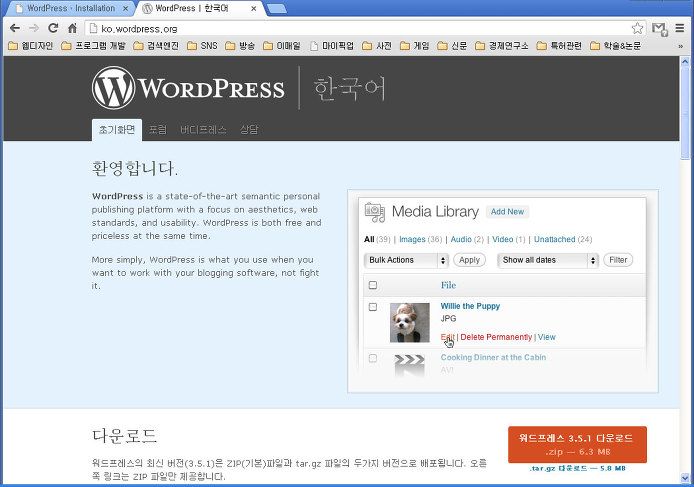The height and width of the screenshot is (487, 694).
Task: Click the .tar.gz 다운로드 link
Action: (577, 468)
